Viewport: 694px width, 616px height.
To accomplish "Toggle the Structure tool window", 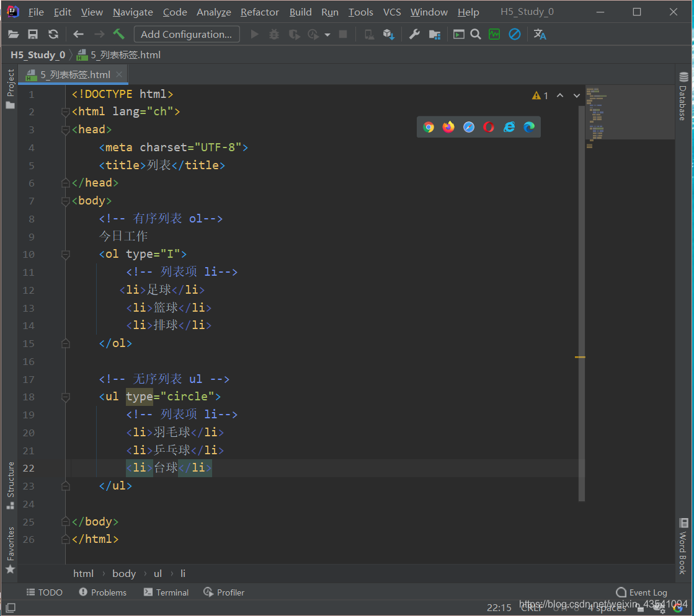I will coord(10,485).
